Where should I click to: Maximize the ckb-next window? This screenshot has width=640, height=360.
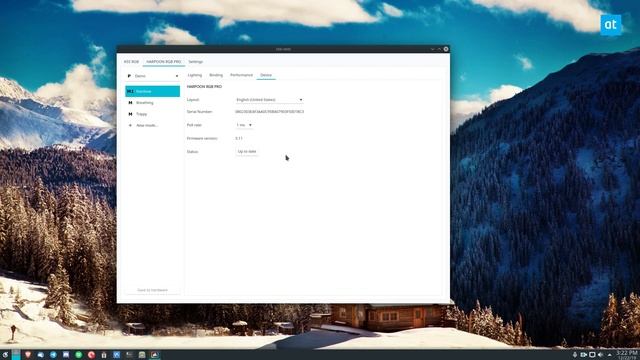pos(439,49)
